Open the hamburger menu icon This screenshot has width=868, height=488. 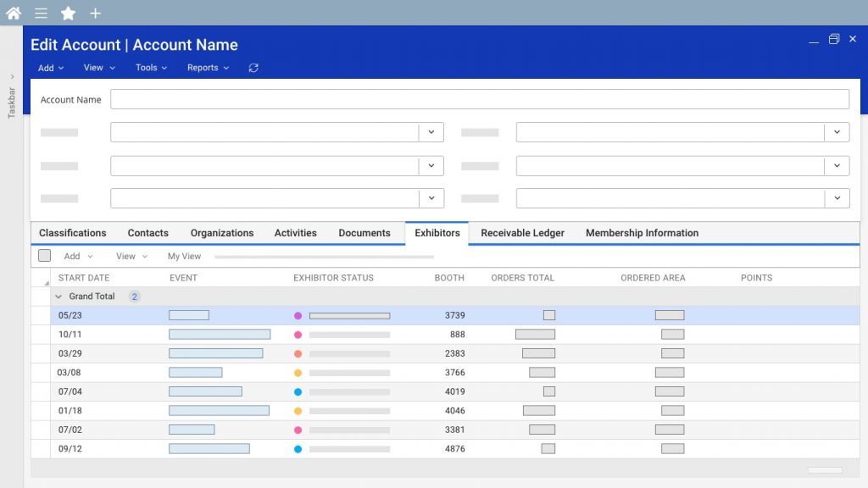click(x=41, y=13)
